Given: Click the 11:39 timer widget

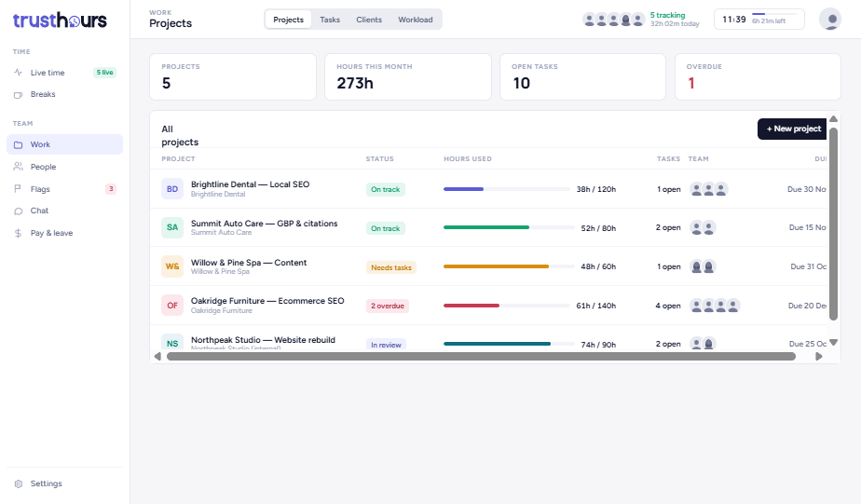Looking at the screenshot, I should pyautogui.click(x=758, y=20).
